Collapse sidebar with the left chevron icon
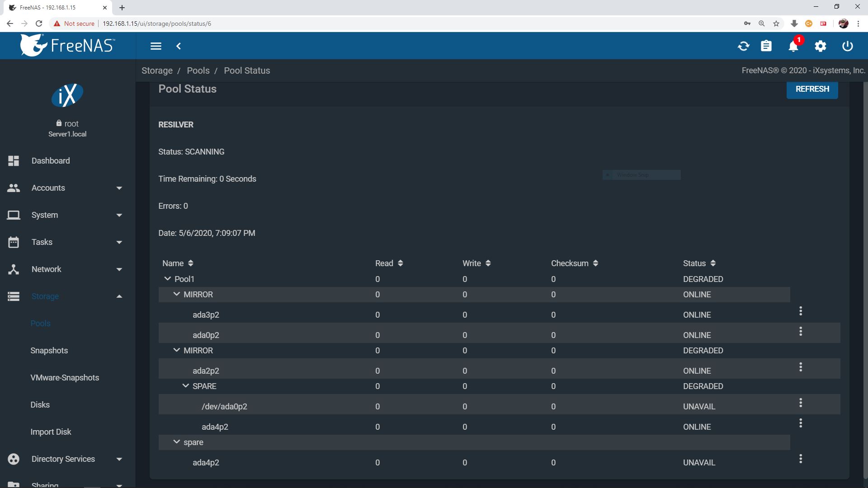868x488 pixels. [x=179, y=46]
